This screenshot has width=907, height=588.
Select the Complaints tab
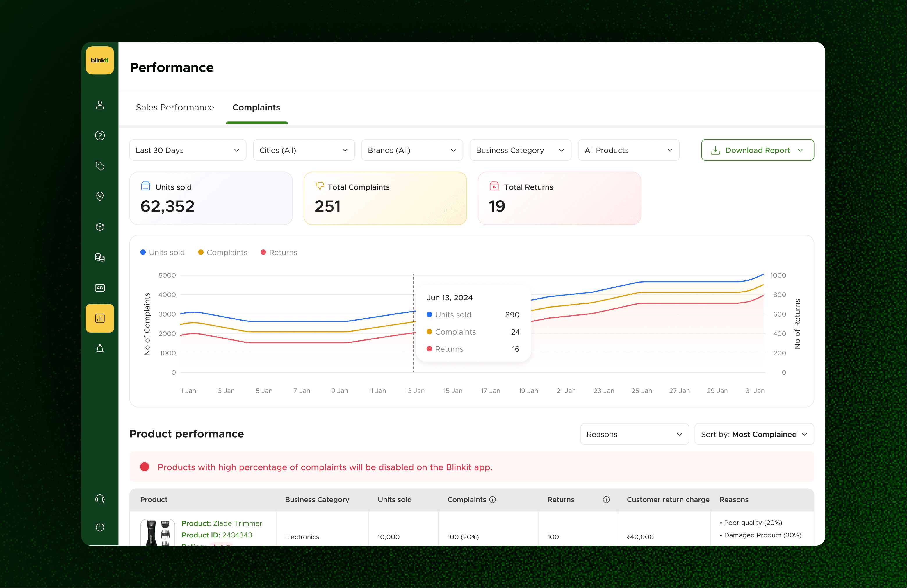click(256, 107)
